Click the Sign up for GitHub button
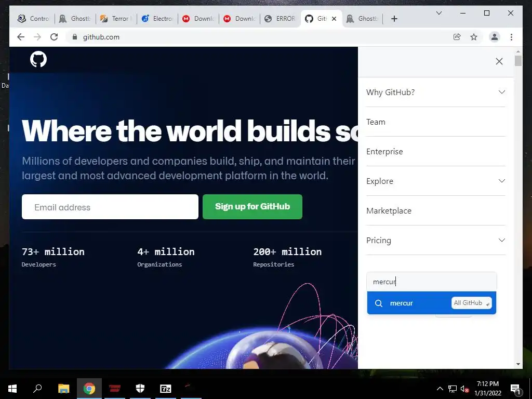 click(x=252, y=207)
